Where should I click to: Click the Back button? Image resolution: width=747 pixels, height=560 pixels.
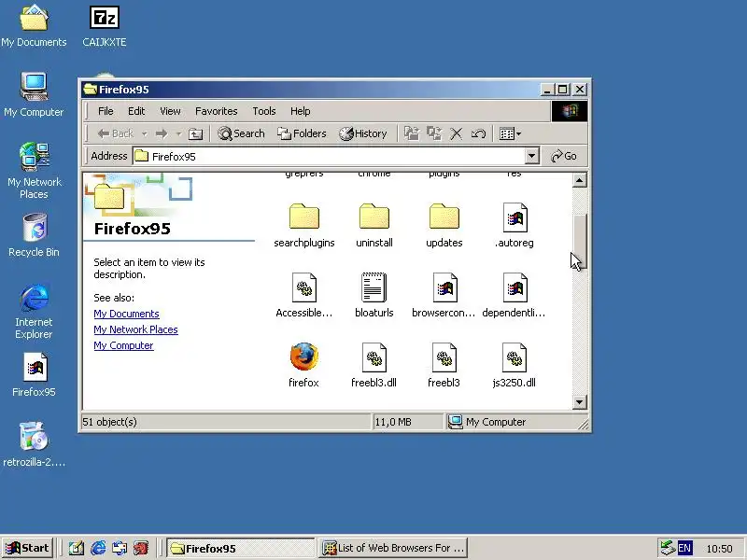[x=115, y=133]
